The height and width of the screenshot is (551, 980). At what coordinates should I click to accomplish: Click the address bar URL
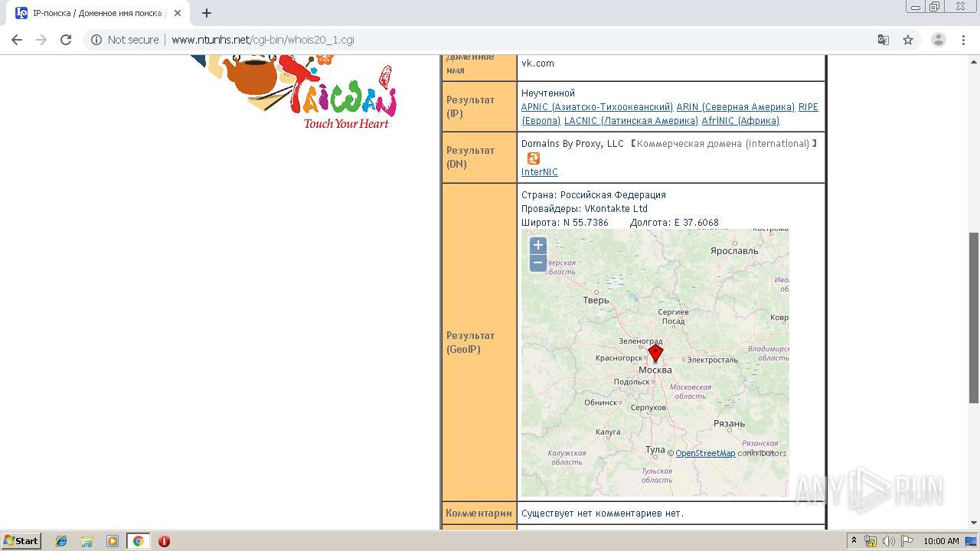(x=263, y=40)
